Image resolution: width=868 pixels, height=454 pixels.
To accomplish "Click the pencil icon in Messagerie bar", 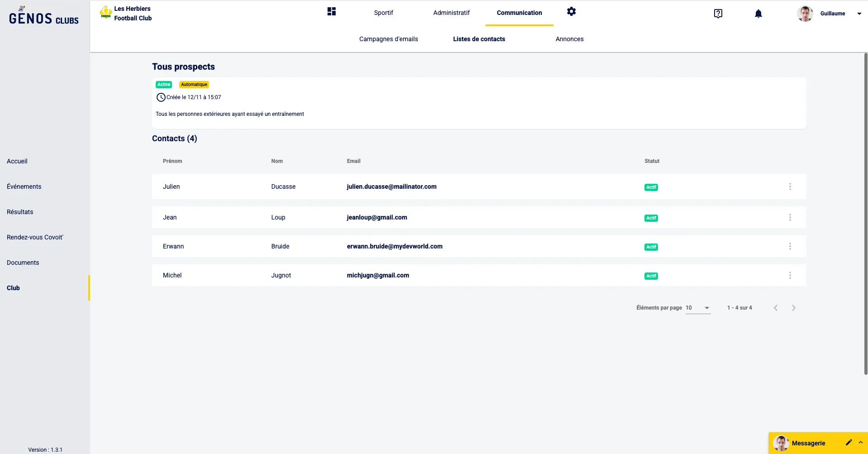I will pos(849,443).
